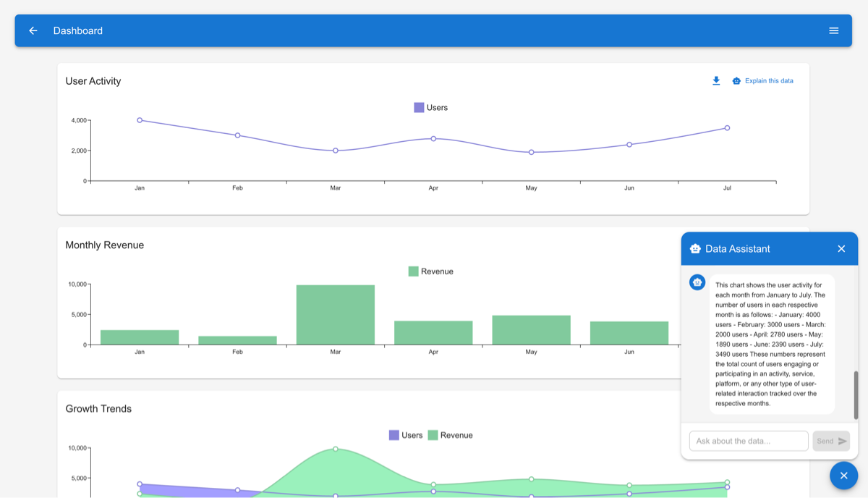
Task: Toggle Revenue series in Growth Trends legend
Action: point(450,435)
